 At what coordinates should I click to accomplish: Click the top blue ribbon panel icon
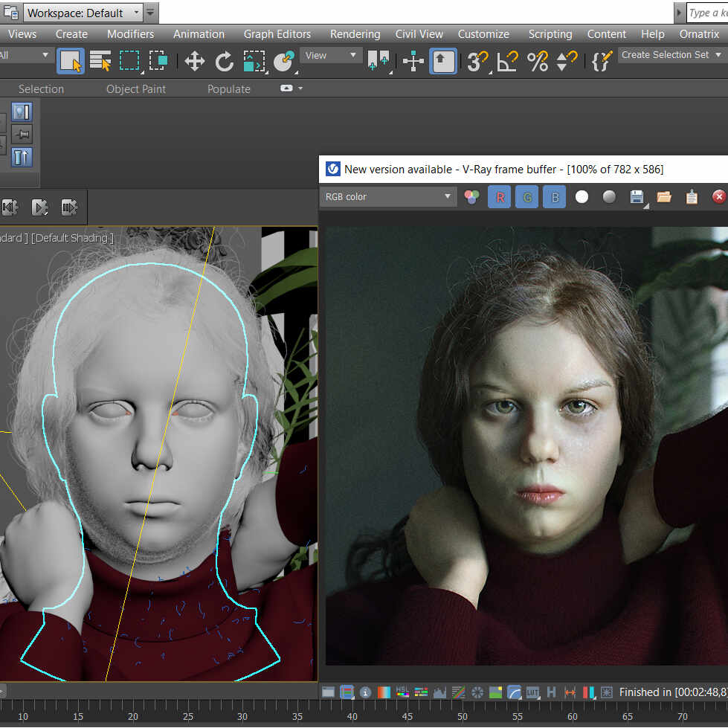click(22, 112)
